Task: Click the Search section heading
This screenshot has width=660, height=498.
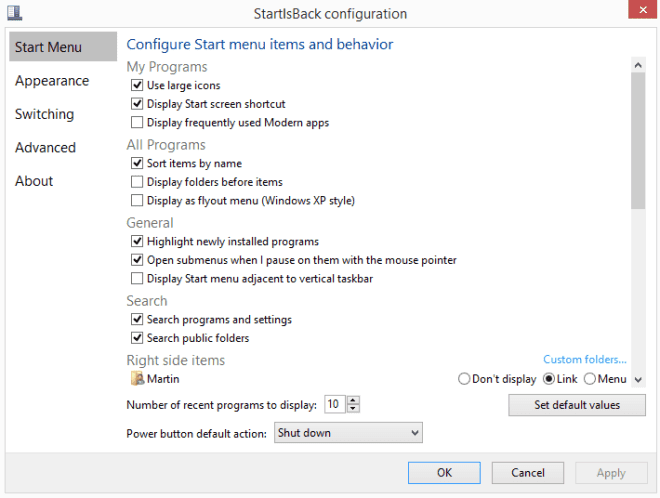Action: 147,301
